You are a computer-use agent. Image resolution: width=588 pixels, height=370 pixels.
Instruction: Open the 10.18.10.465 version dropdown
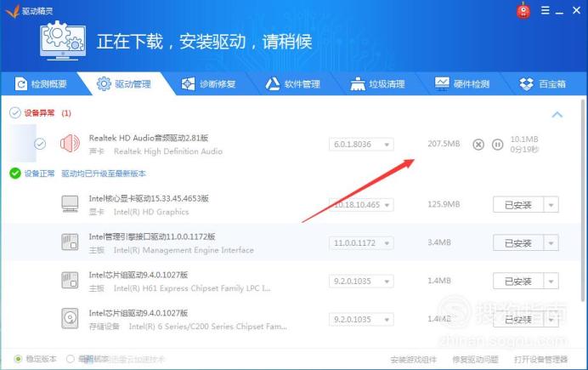point(361,205)
